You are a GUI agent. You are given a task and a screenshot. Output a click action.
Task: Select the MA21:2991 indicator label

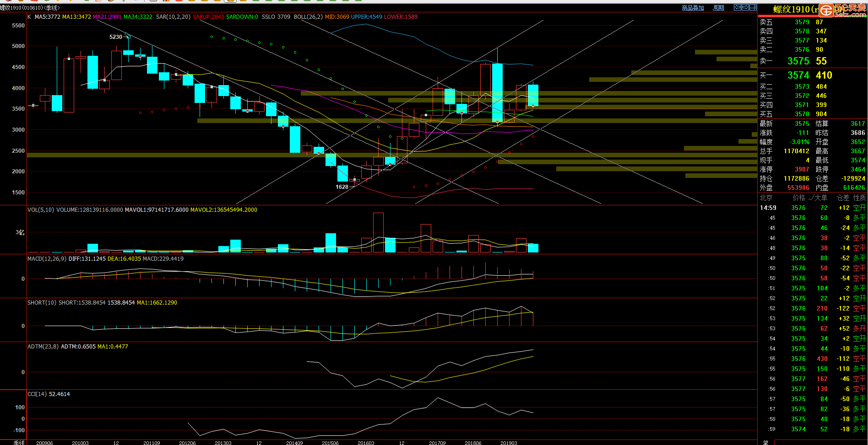[107, 17]
